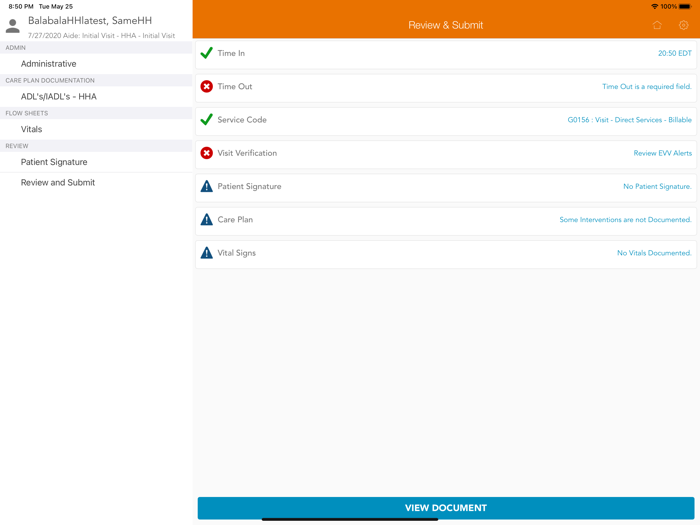Click the '20:50 EDT' time value

[675, 53]
